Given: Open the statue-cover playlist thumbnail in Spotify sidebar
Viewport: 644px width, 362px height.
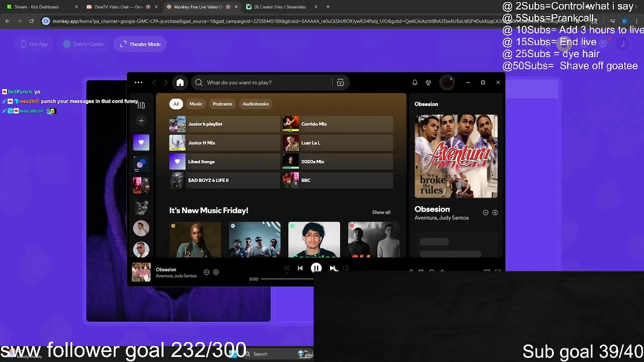Looking at the screenshot, I should [x=141, y=207].
